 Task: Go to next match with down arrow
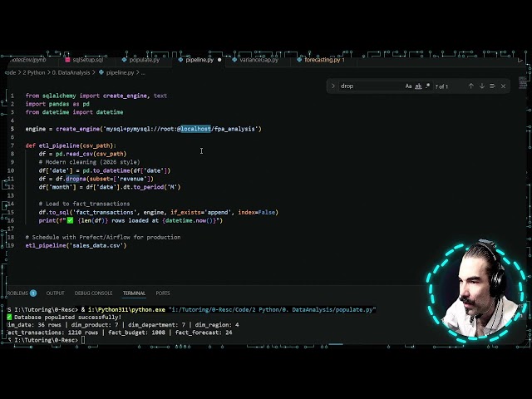coord(482,86)
